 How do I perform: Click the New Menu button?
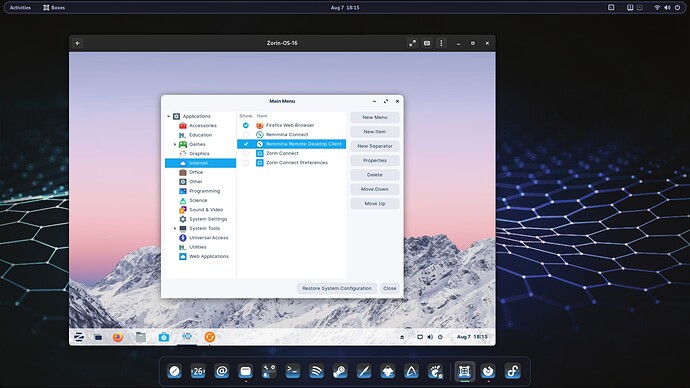click(374, 117)
